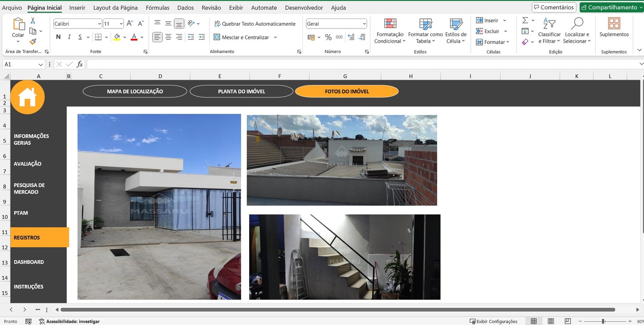Toggle bold formatting (N)
The width and height of the screenshot is (644, 325).
tap(58, 37)
